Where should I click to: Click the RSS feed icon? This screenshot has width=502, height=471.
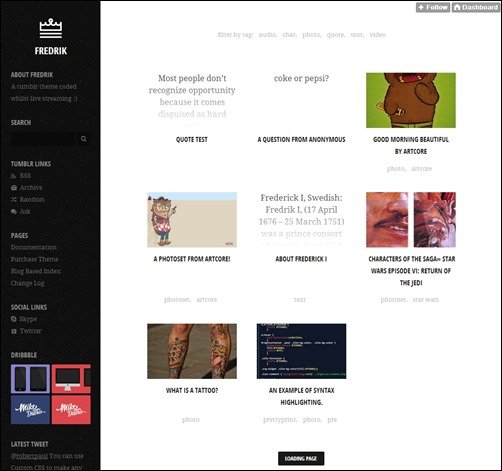(13, 176)
